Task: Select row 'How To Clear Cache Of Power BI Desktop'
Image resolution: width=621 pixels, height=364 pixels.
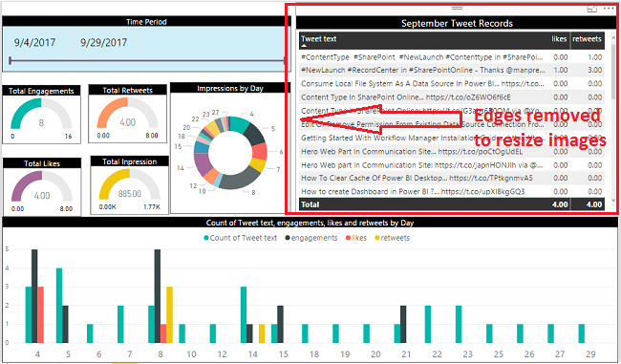Action: click(452, 179)
